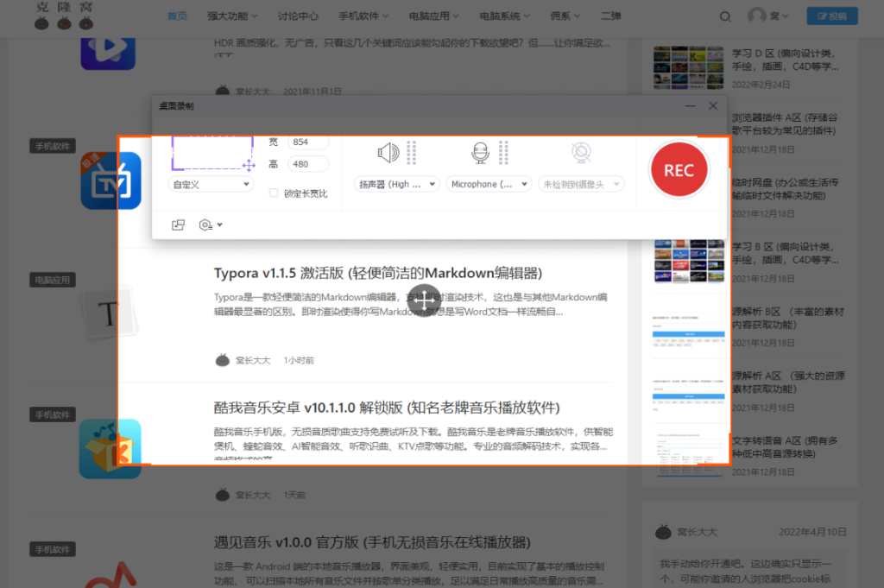Open 讨论中心 in the site navigation
The height and width of the screenshot is (588, 884).
(298, 16)
